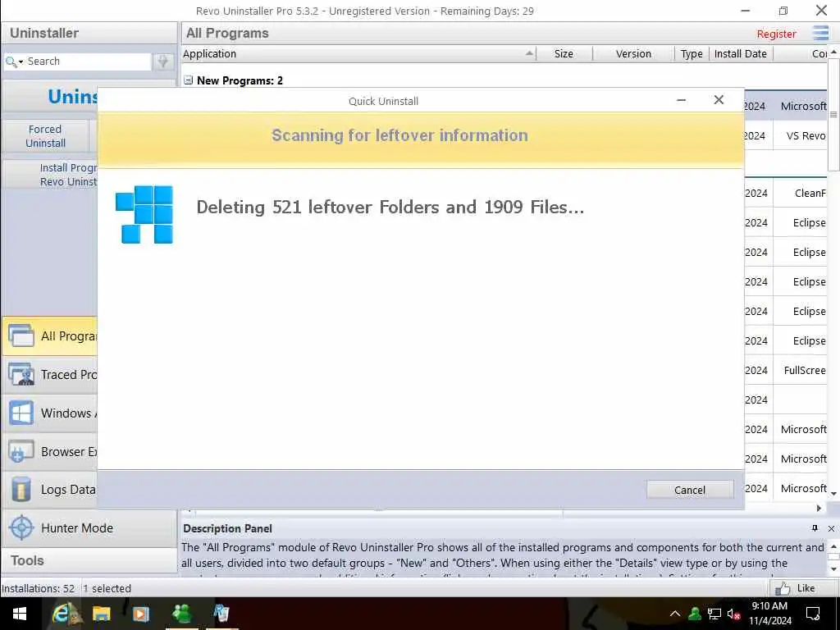Click the green user tray icon

point(695,614)
